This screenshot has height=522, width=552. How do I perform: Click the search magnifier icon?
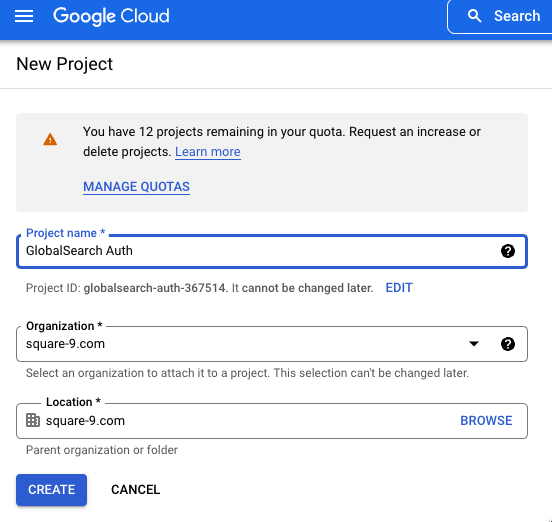coord(474,16)
